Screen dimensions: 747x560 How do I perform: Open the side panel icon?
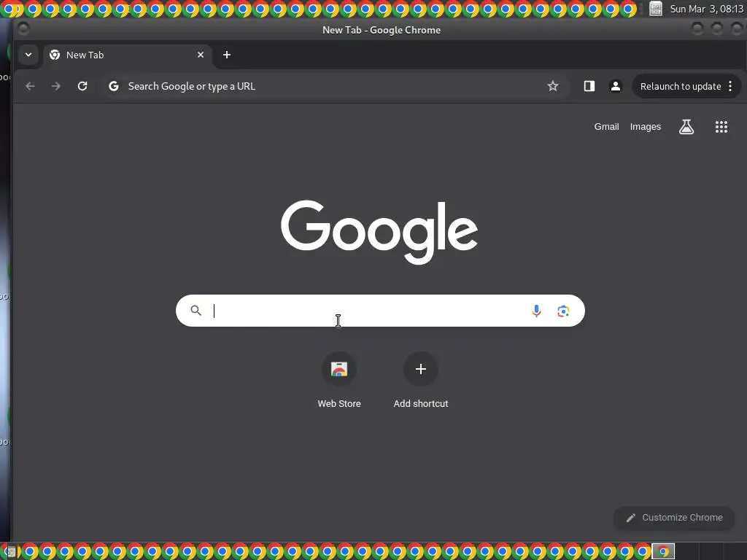[x=589, y=86]
